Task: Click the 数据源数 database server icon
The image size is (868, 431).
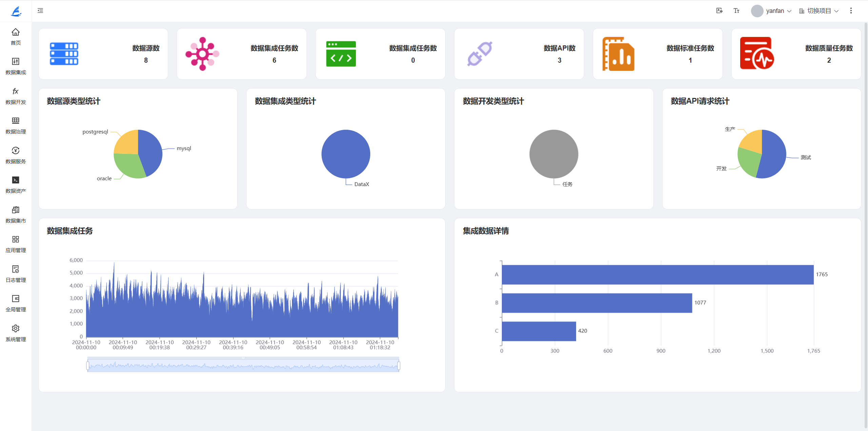Action: pyautogui.click(x=64, y=54)
